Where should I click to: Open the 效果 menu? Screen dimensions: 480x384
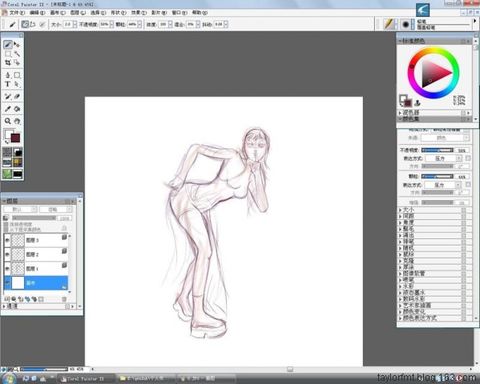[139, 13]
